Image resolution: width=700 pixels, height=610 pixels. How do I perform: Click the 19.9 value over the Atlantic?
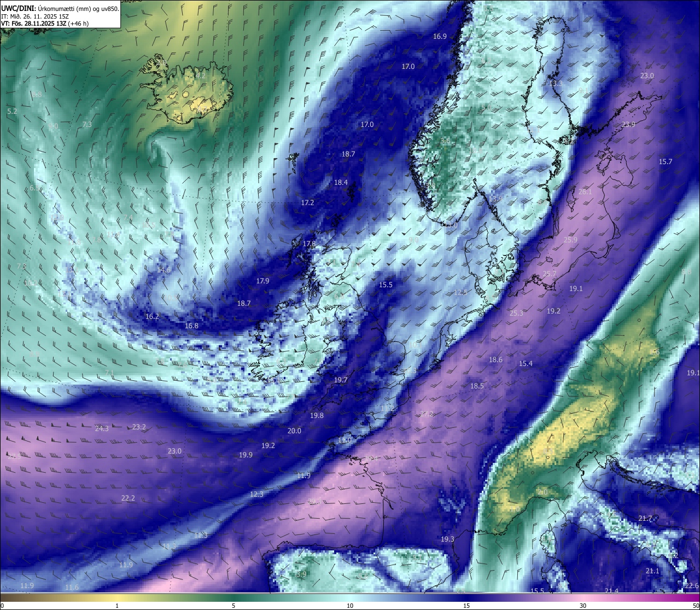(246, 455)
